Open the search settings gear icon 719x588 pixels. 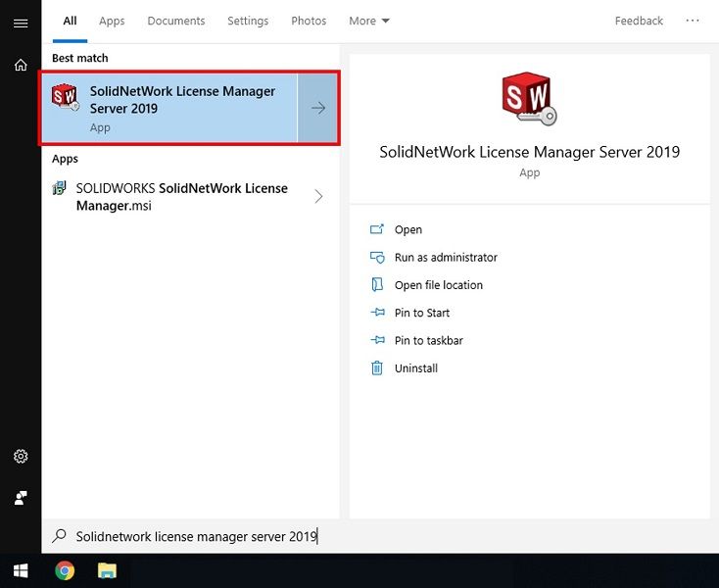pos(21,457)
